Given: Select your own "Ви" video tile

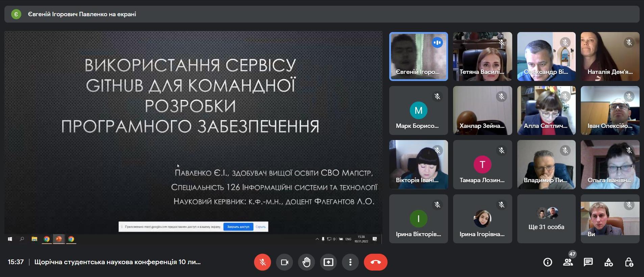Looking at the screenshot, I should [x=610, y=219].
